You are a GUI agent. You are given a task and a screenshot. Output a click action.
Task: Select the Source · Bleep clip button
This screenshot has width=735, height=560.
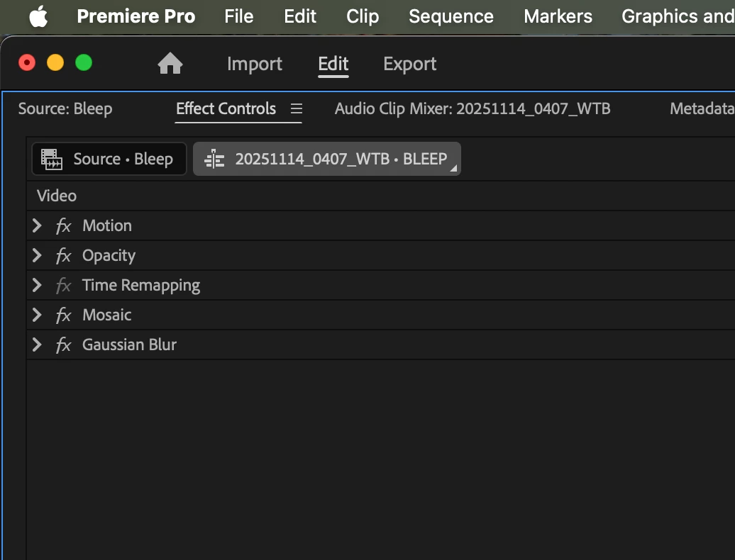click(109, 159)
